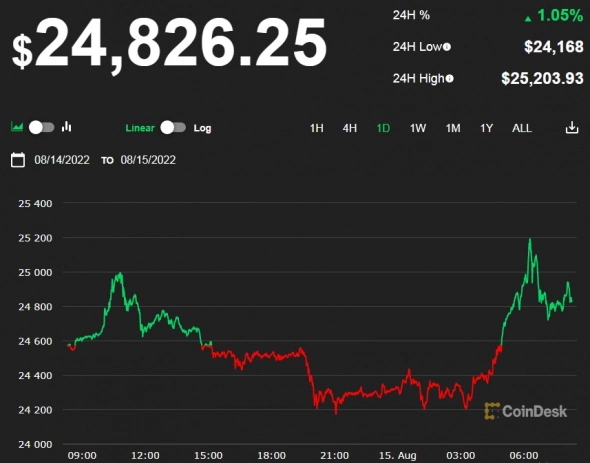This screenshot has width=590, height=463.
Task: Click the 24 800 y-axis label
Action: coord(35,307)
